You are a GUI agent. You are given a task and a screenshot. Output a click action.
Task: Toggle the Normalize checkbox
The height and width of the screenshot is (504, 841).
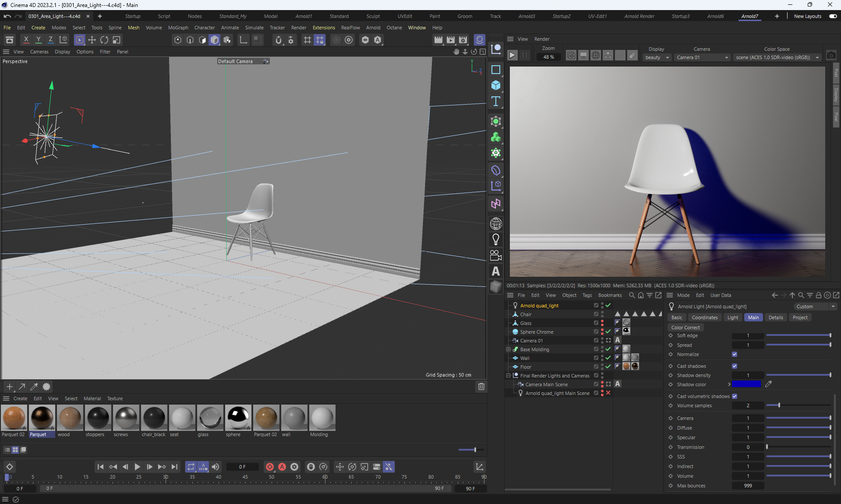tap(735, 354)
